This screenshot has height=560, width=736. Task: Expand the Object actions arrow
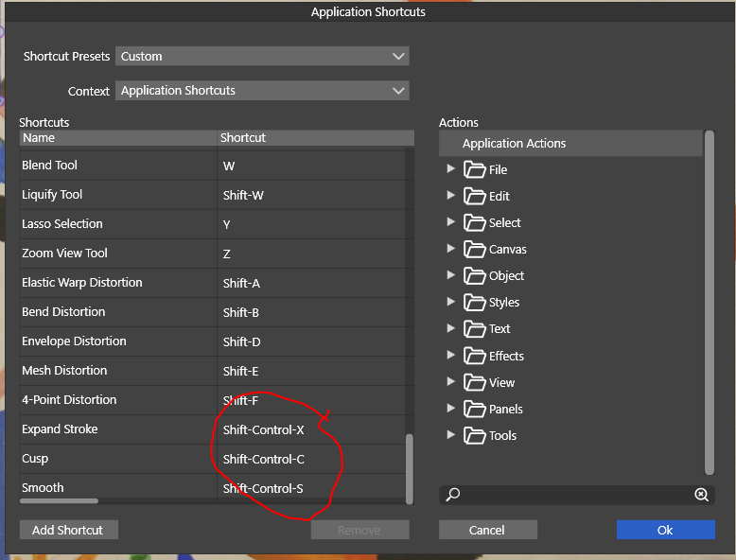pos(449,276)
